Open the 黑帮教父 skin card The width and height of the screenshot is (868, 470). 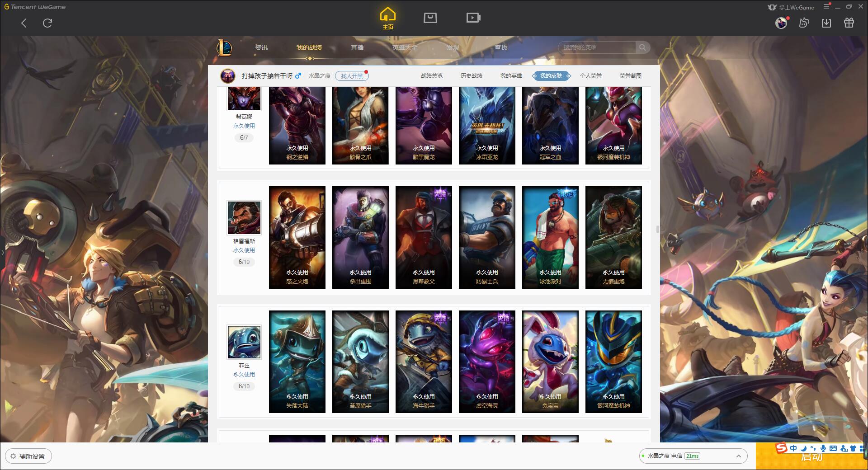(x=424, y=237)
